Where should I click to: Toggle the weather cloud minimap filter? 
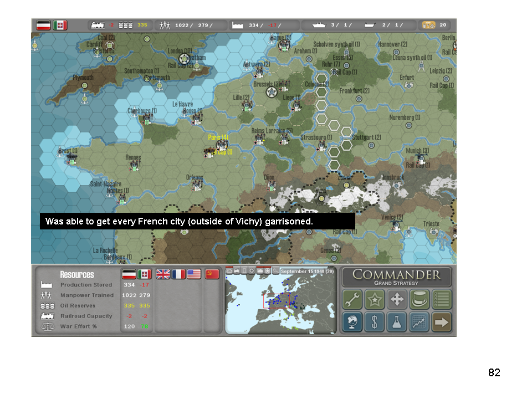229,271
